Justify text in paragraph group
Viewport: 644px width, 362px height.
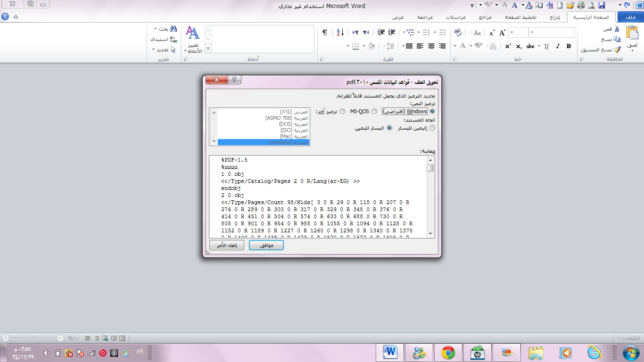pyautogui.click(x=409, y=46)
